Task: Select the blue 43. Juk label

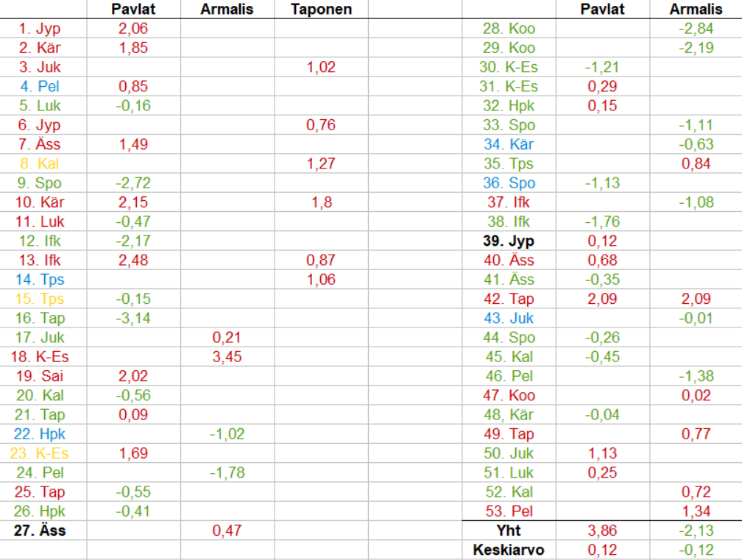Action: point(508,318)
